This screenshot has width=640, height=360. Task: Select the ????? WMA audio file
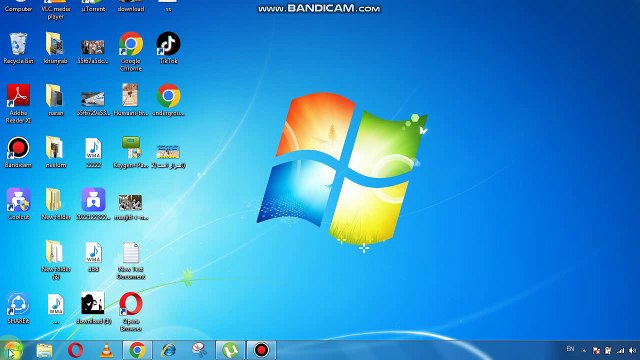click(x=93, y=152)
